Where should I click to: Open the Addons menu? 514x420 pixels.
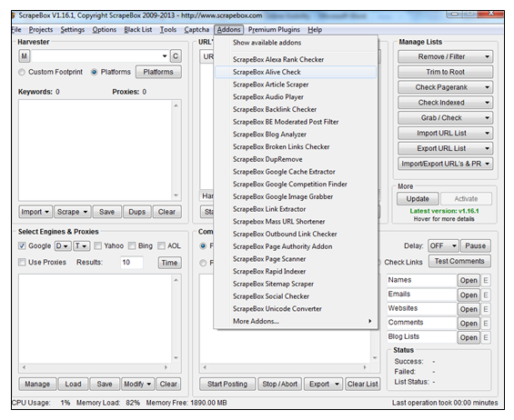[229, 30]
